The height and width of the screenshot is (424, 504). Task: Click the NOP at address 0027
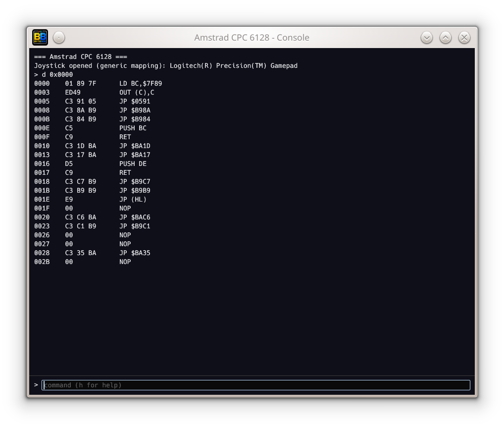(125, 244)
